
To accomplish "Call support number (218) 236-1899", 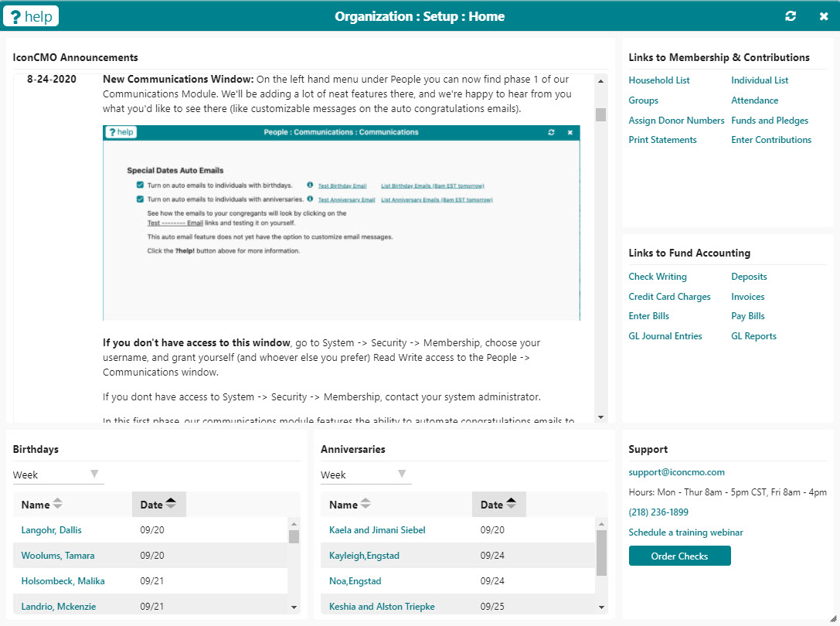I will pyautogui.click(x=658, y=512).
